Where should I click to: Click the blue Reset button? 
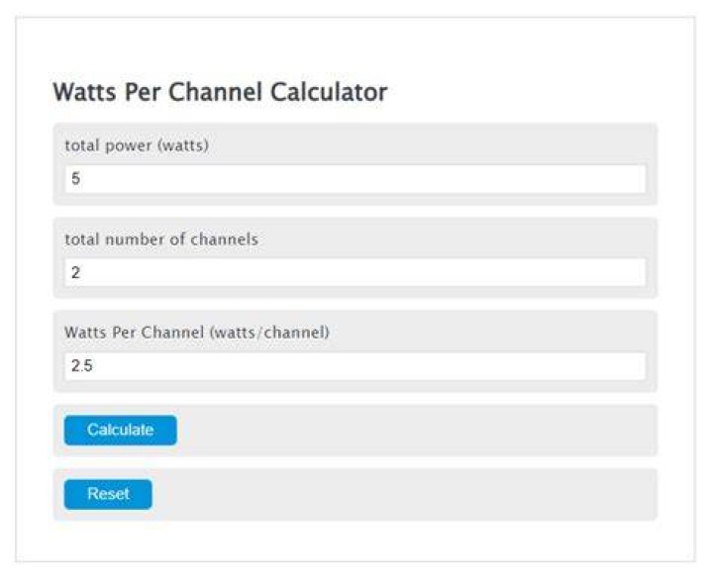pos(108,494)
